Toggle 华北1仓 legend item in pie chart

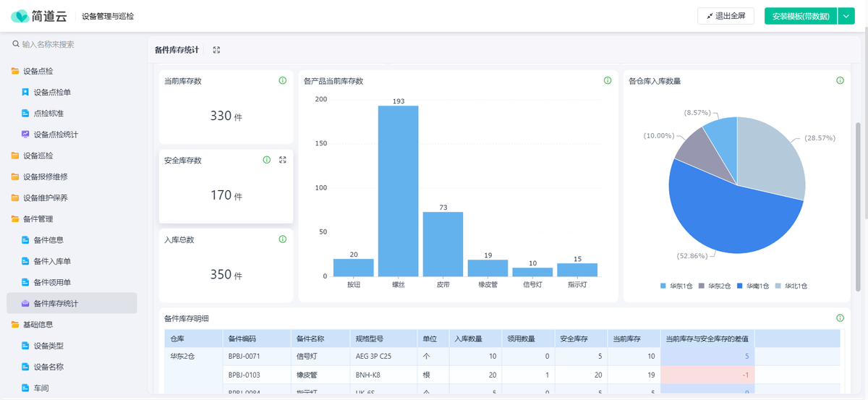point(791,286)
